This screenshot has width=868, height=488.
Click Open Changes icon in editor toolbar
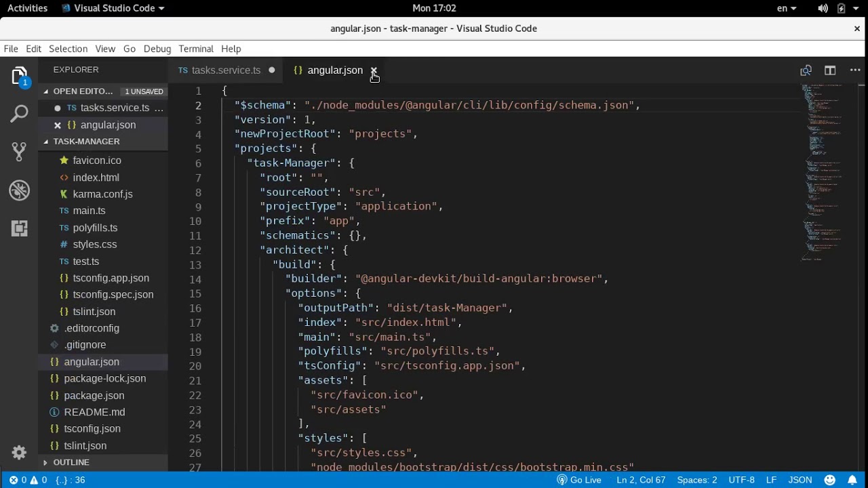point(806,70)
